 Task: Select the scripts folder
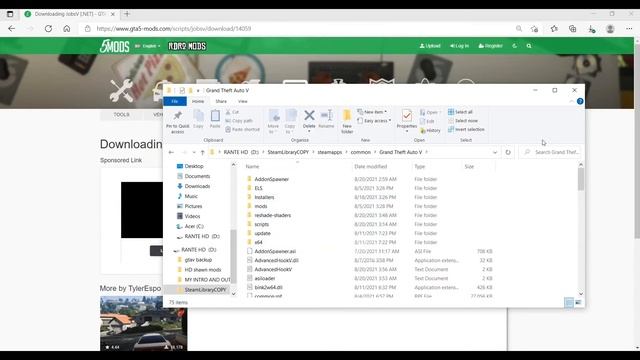tap(262, 224)
